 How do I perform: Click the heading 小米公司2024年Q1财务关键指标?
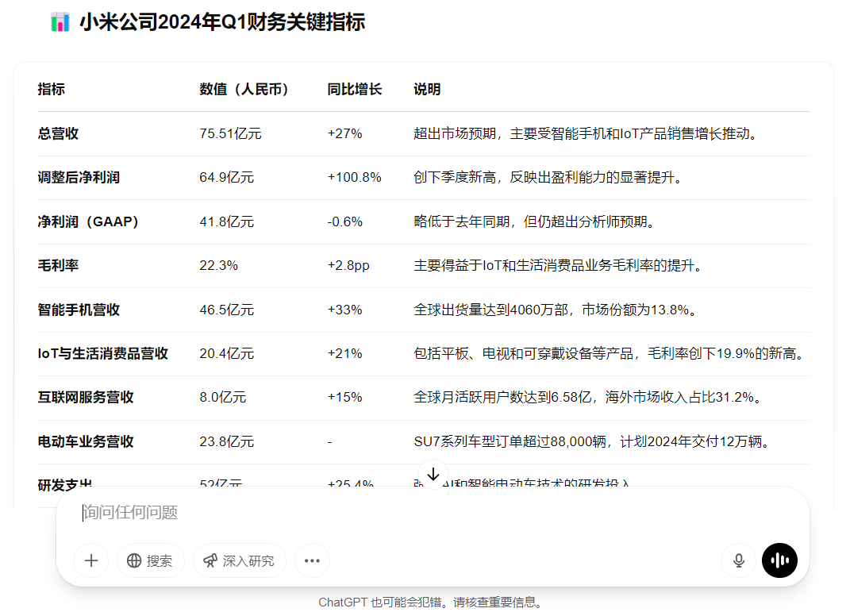222,22
